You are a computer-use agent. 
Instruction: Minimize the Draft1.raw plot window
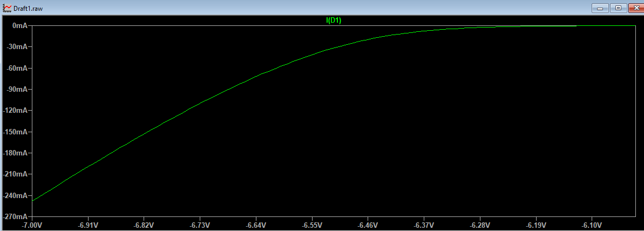(600, 8)
